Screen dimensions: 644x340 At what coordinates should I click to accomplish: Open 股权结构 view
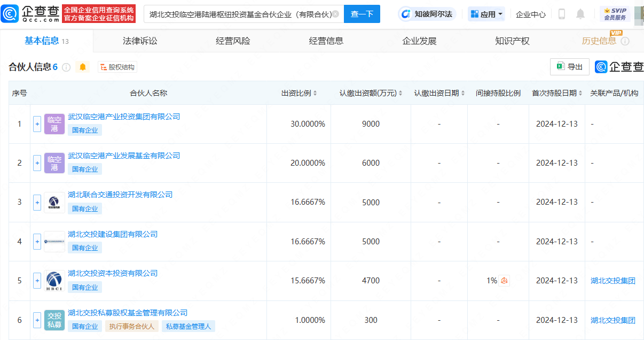pos(117,67)
